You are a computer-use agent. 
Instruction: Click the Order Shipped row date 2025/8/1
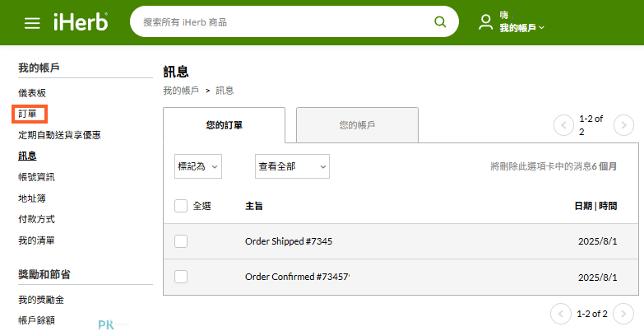tap(598, 241)
